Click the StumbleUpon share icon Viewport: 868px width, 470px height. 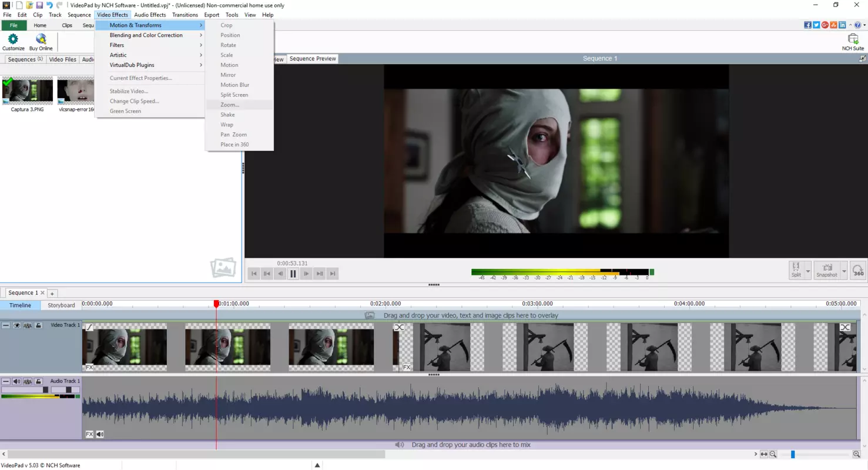click(x=833, y=25)
